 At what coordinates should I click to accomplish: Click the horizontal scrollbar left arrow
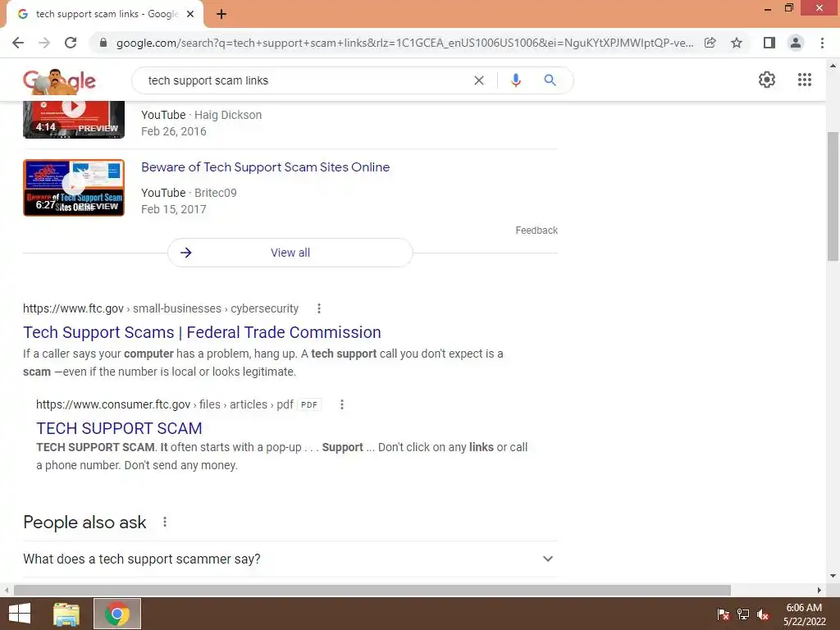tap(7, 590)
